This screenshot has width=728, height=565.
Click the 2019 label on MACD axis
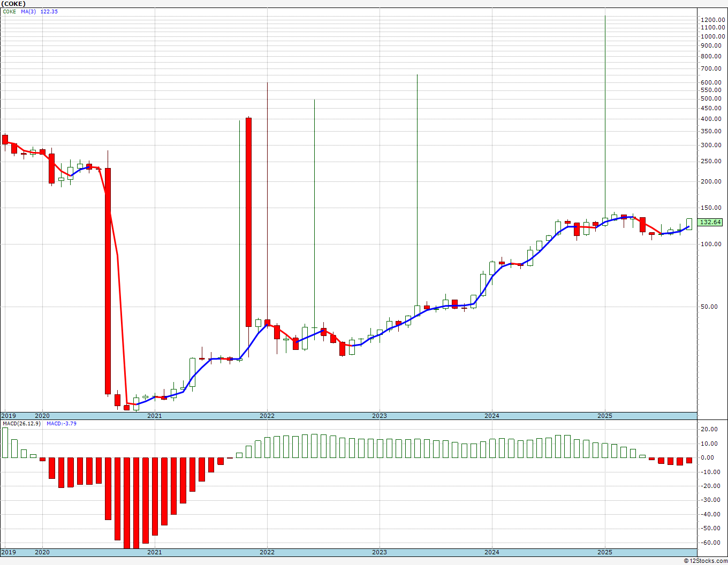9,552
